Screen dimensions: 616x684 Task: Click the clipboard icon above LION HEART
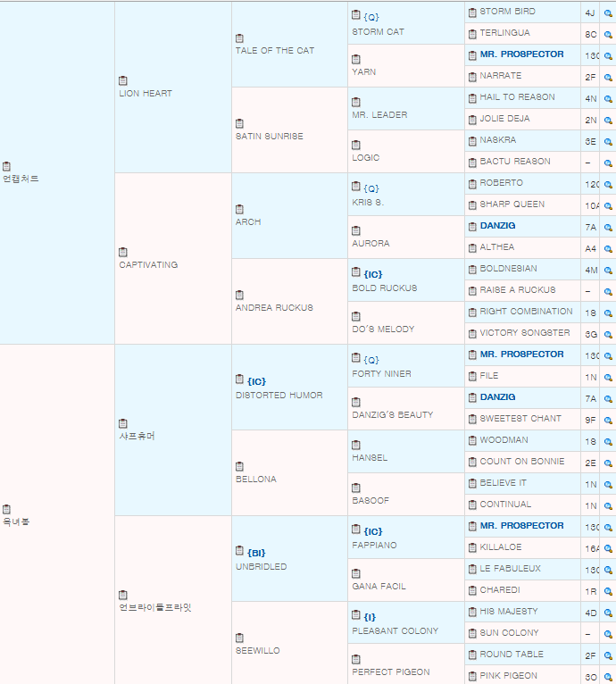click(x=123, y=80)
